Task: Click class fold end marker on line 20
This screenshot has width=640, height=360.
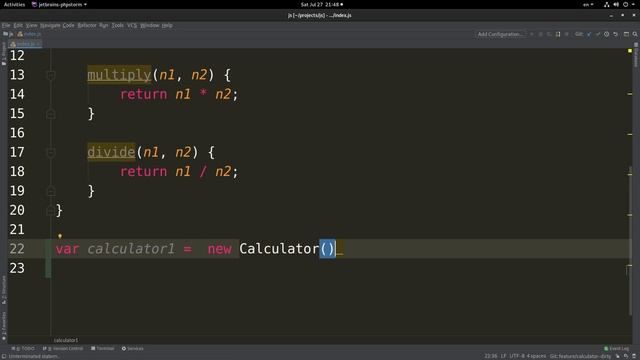Action: point(51,211)
